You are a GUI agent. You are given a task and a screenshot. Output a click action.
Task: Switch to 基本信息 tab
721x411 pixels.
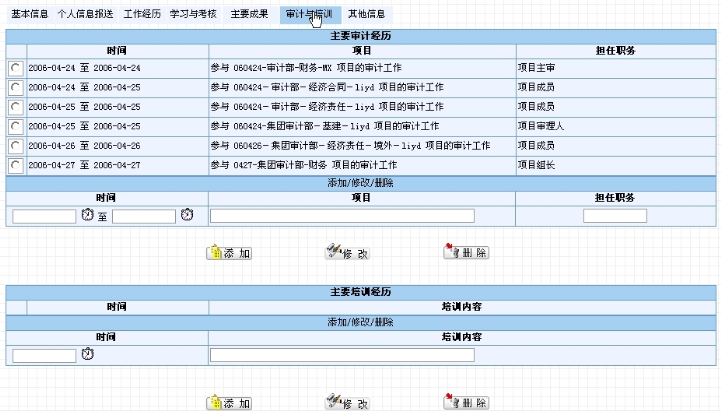pyautogui.click(x=29, y=15)
